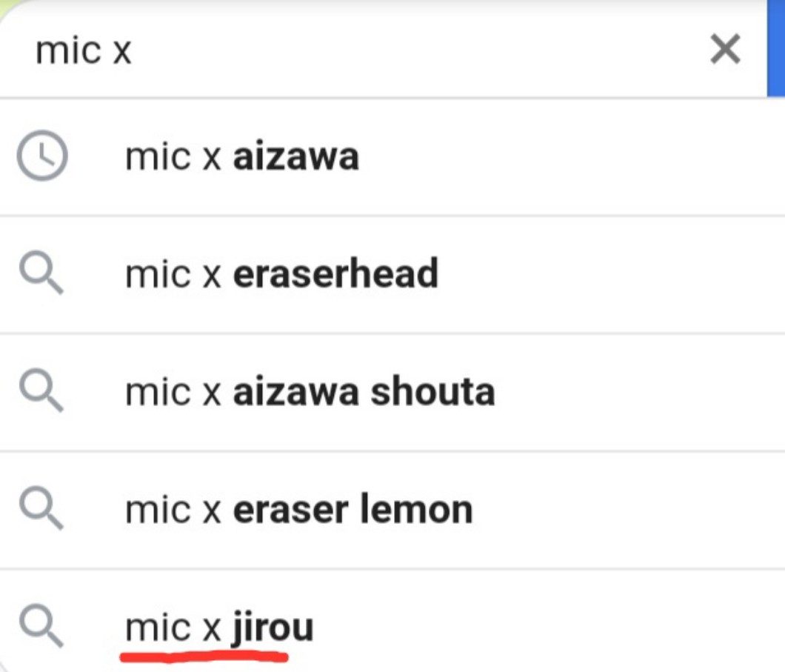Screen dimensions: 785x672
Task: Click the bold word "eraserhead"
Action: pos(335,275)
